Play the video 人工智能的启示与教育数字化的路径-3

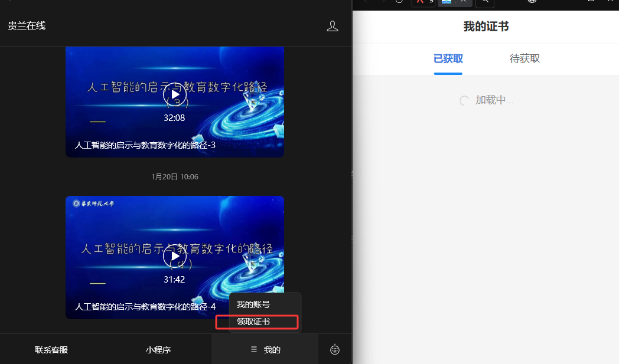coord(175,93)
